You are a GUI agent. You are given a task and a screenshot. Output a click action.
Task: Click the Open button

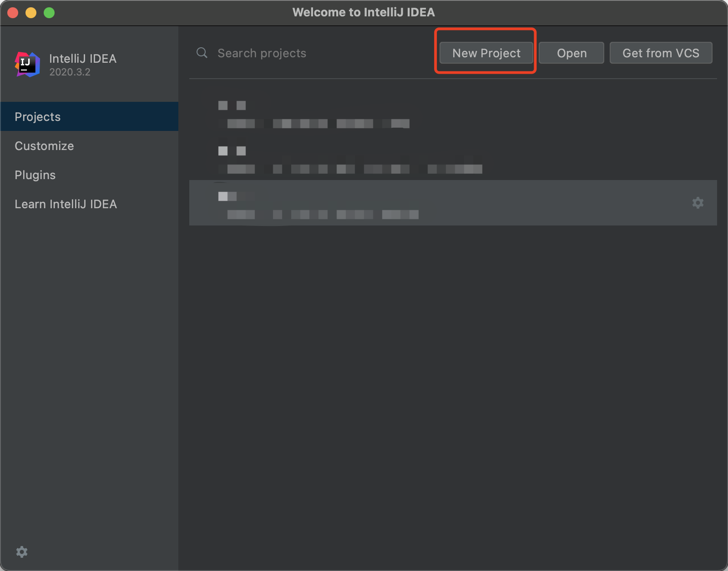pyautogui.click(x=571, y=53)
